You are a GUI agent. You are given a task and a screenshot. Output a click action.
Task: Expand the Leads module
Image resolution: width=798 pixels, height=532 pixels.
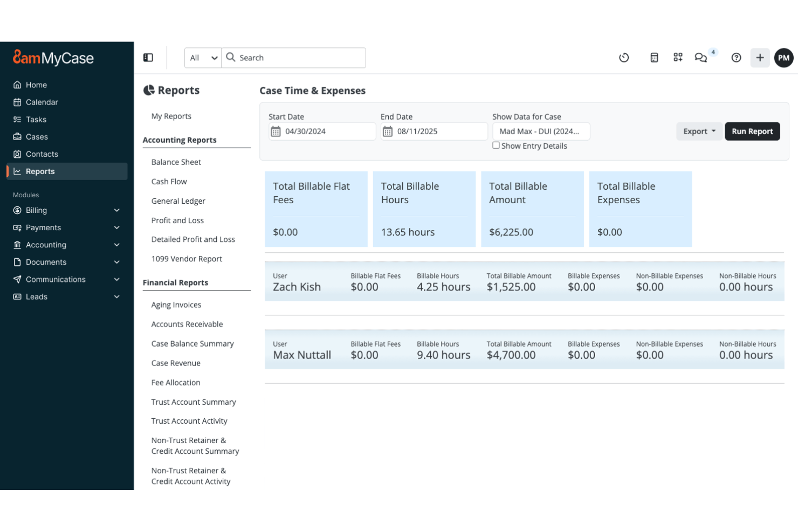pyautogui.click(x=67, y=296)
